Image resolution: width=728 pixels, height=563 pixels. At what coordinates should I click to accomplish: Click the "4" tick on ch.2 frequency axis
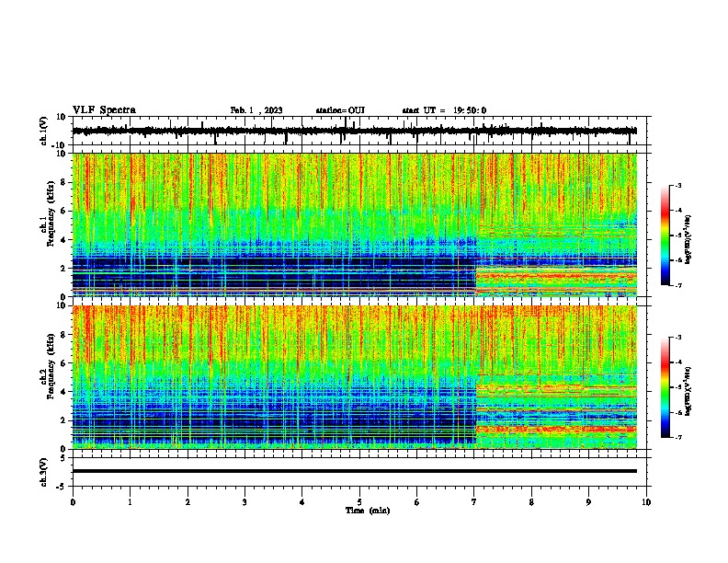[63, 392]
